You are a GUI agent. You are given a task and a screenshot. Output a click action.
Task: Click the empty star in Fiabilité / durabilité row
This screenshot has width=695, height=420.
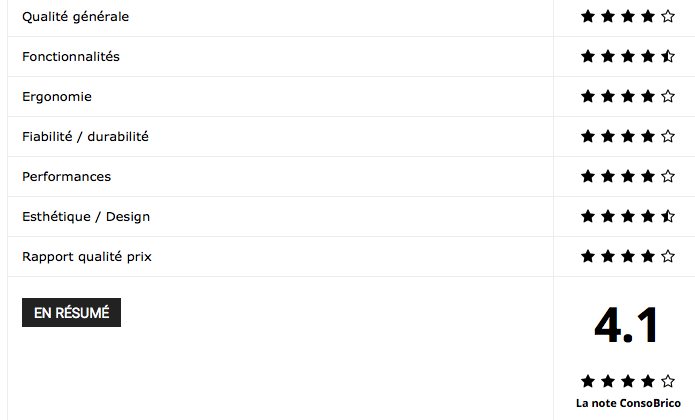click(x=668, y=136)
